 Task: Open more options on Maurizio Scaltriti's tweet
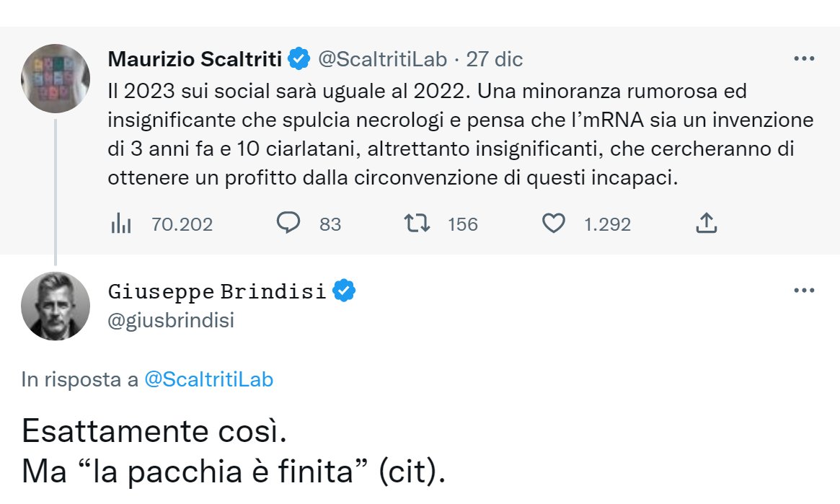[803, 59]
